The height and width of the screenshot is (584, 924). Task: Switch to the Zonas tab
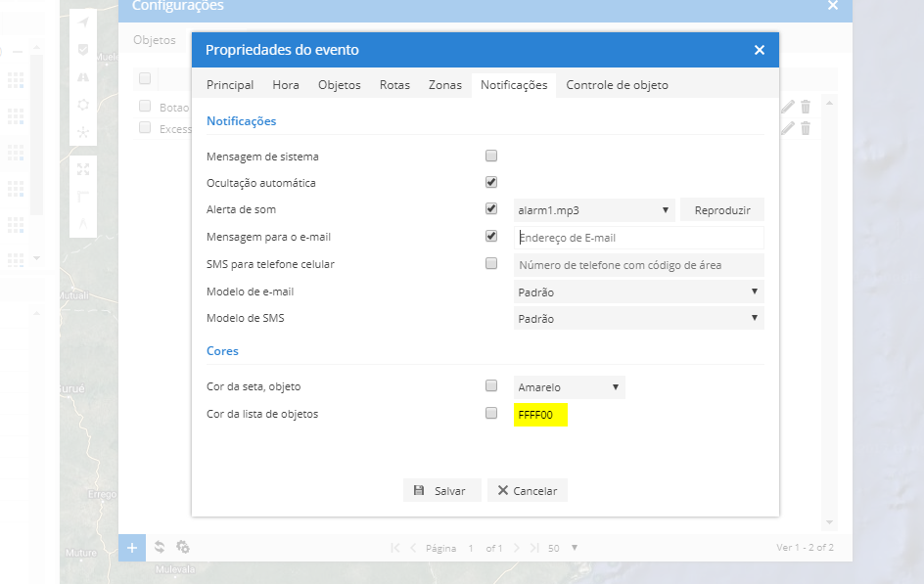click(x=445, y=85)
